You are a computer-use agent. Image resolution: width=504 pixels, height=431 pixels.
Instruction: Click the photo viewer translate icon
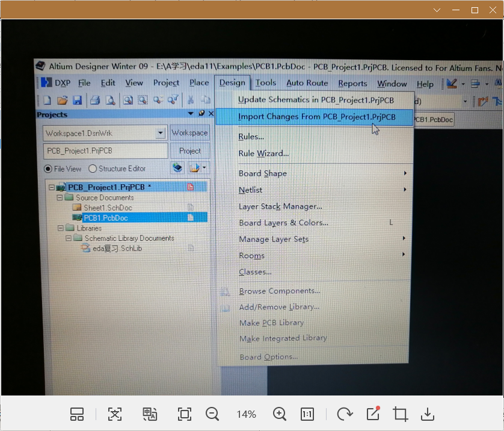150,414
